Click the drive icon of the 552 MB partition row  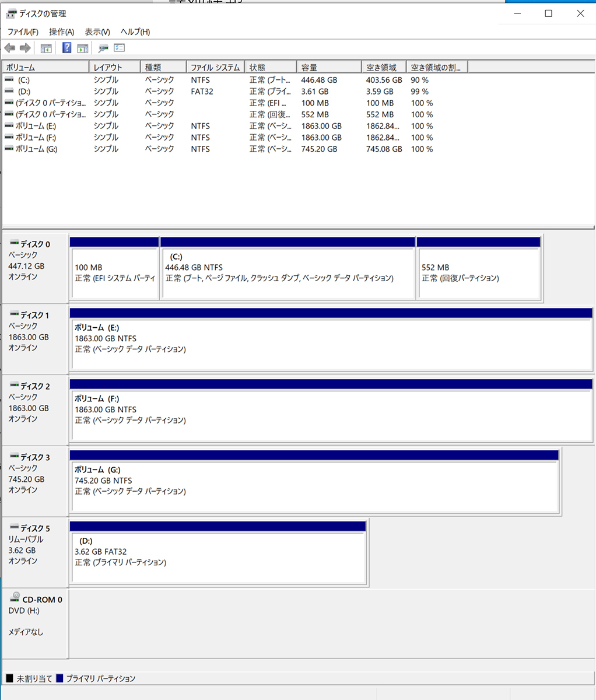click(x=9, y=114)
